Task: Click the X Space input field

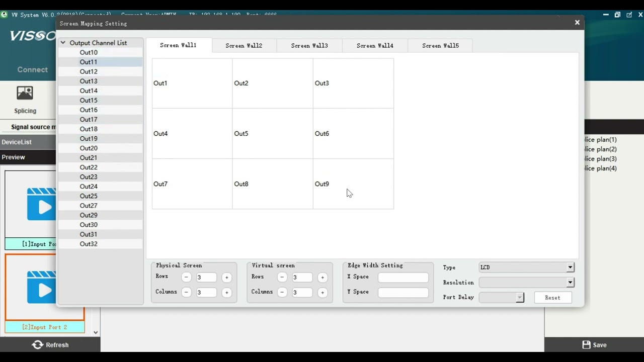Action: (403, 277)
